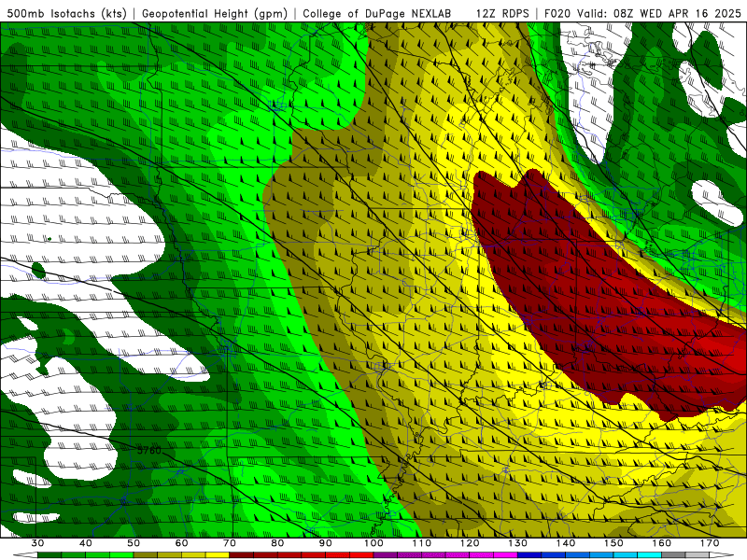Click the 60 value on the legend scale
The image size is (747, 560).
click(181, 543)
